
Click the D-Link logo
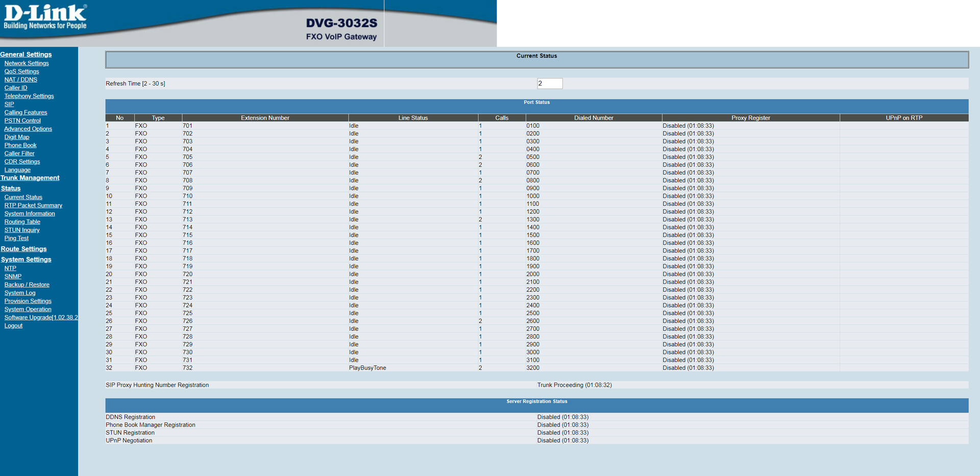(x=45, y=17)
